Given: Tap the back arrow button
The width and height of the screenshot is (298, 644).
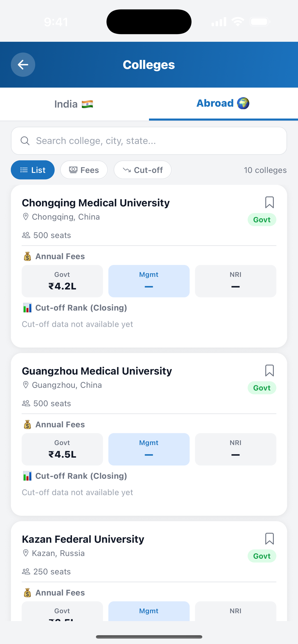Looking at the screenshot, I should point(23,65).
